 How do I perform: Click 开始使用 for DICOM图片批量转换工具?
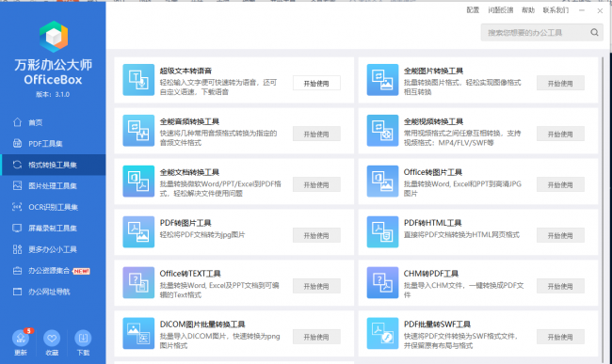tap(316, 337)
